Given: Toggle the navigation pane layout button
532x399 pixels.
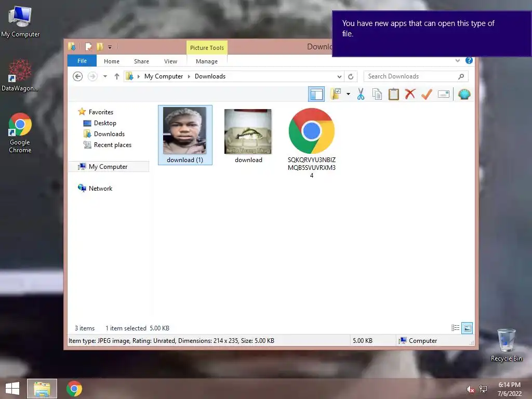Looking at the screenshot, I should click(x=316, y=94).
